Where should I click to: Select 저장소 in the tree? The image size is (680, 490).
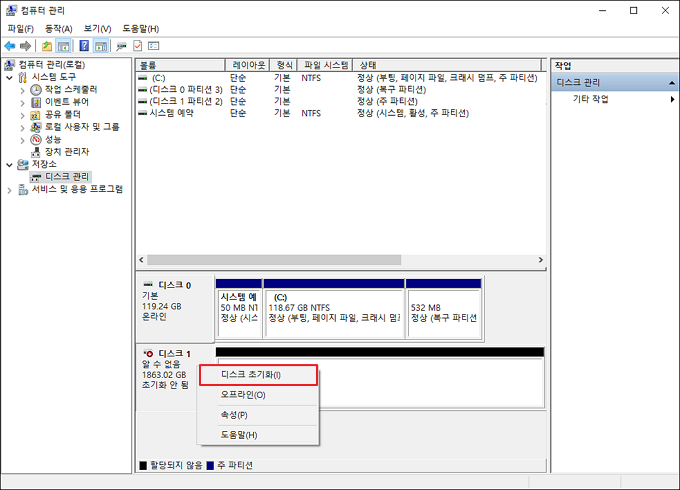click(x=44, y=164)
